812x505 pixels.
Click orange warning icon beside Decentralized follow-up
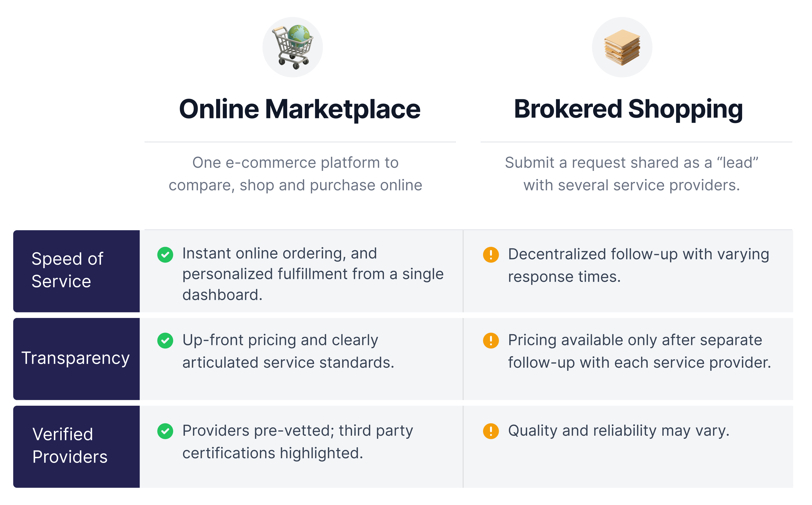491,255
